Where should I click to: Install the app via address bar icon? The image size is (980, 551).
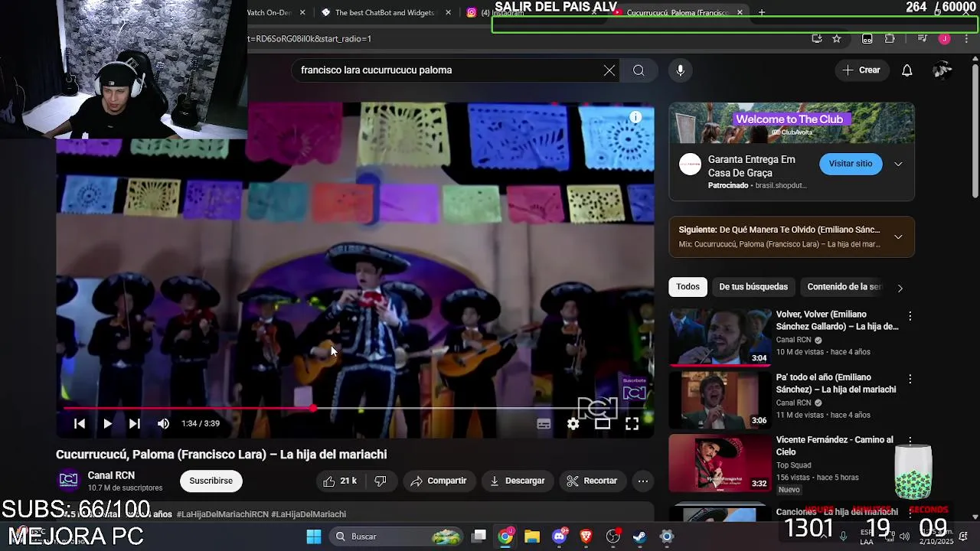click(817, 39)
